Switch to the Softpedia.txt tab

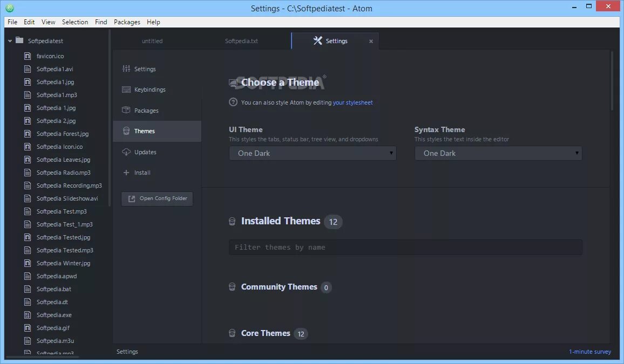(x=242, y=41)
